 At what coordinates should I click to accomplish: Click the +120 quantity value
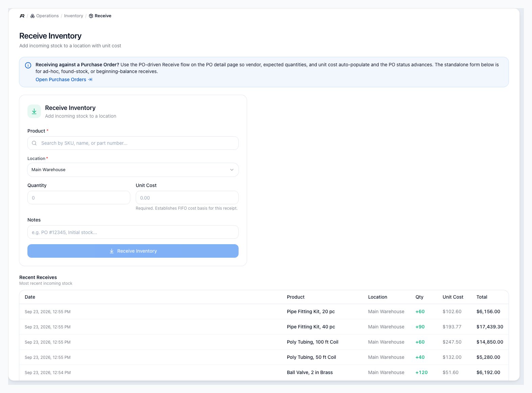[421, 372]
